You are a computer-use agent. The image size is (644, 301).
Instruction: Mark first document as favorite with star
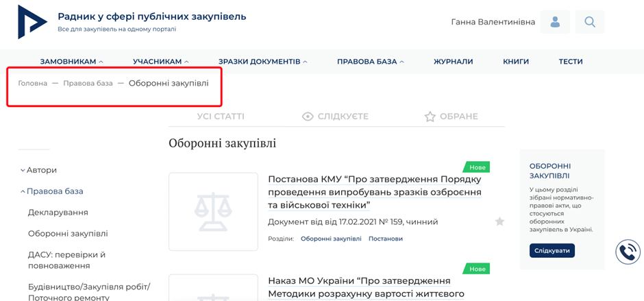[x=499, y=221]
